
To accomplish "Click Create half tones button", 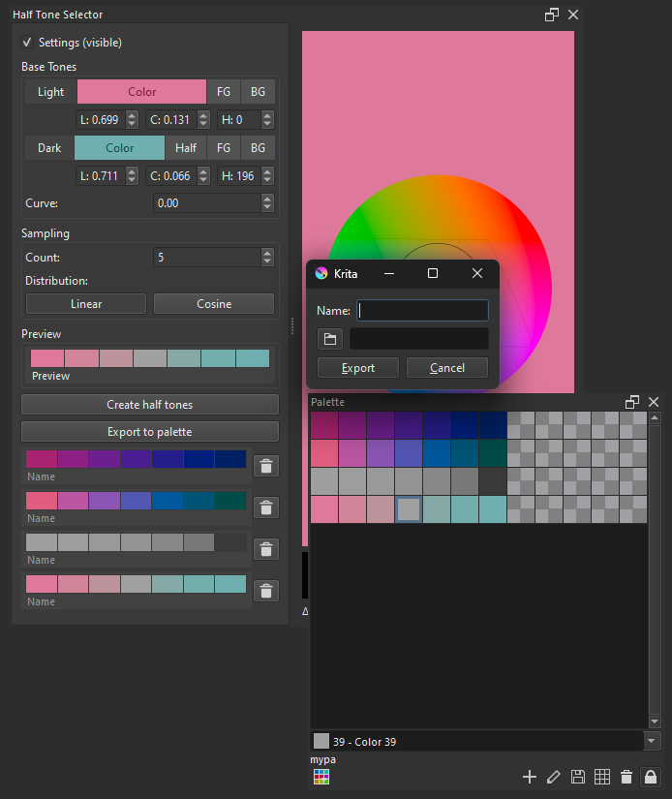I will click(150, 405).
